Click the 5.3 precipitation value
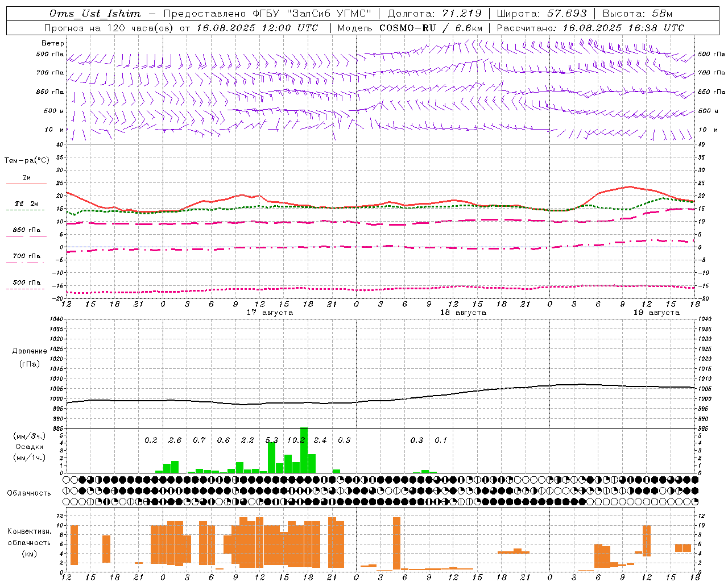The image size is (728, 582). 272,440
